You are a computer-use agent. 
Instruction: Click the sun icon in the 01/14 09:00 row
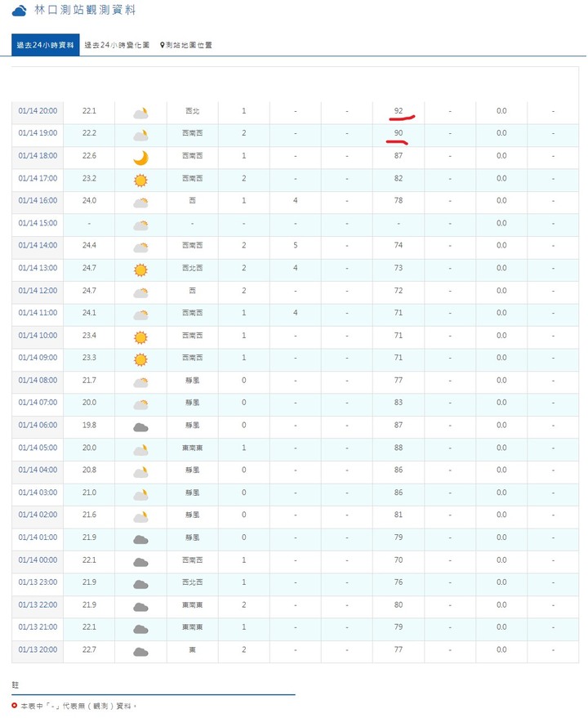(140, 360)
